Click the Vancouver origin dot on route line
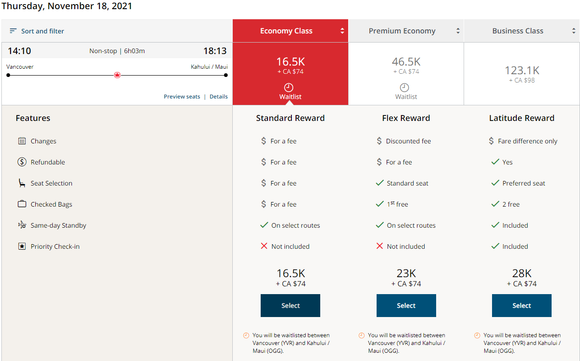580x361 pixels. (x=8, y=75)
